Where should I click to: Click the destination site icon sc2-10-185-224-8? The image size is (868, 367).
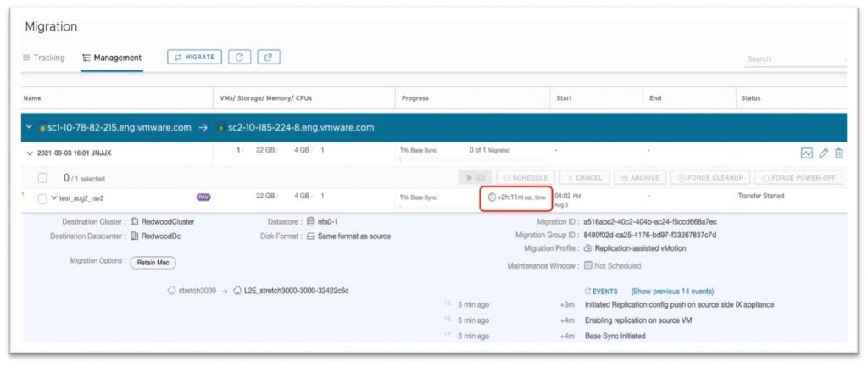(221, 128)
